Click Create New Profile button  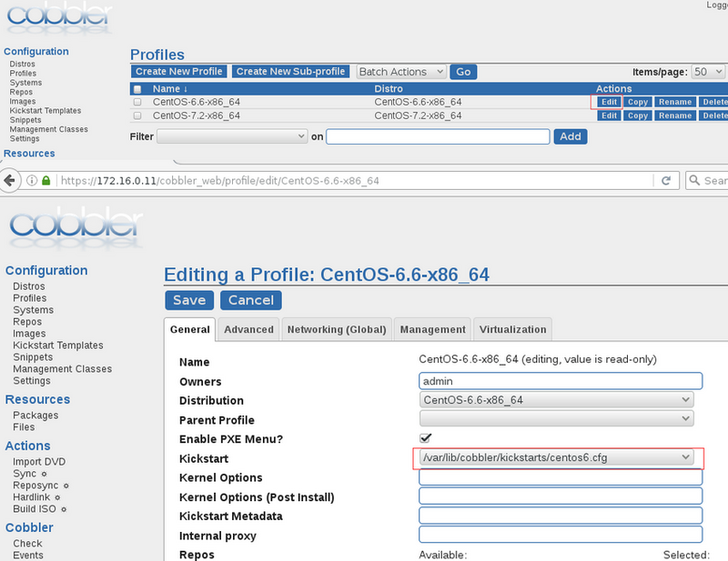(x=178, y=72)
